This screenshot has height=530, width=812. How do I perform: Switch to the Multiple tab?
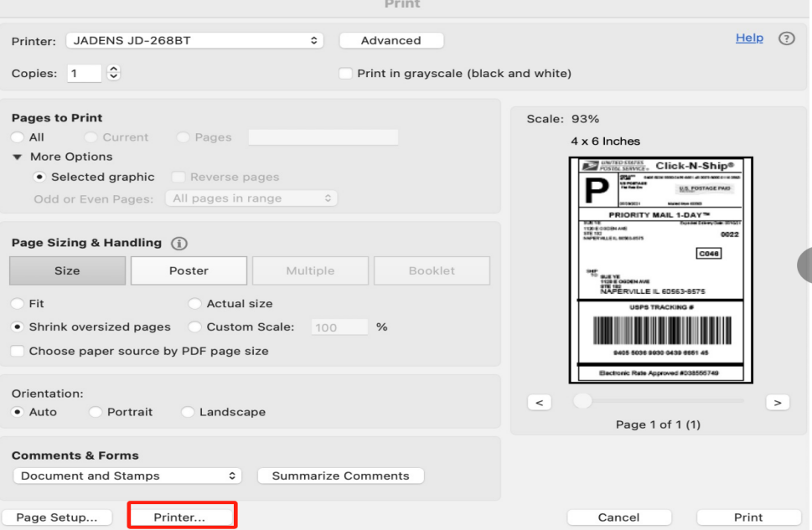pos(310,270)
